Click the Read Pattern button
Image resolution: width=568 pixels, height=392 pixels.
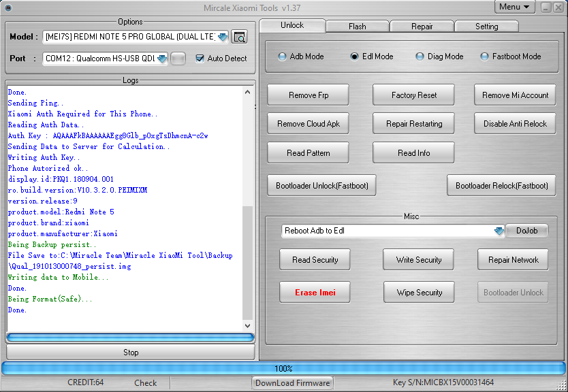[309, 153]
